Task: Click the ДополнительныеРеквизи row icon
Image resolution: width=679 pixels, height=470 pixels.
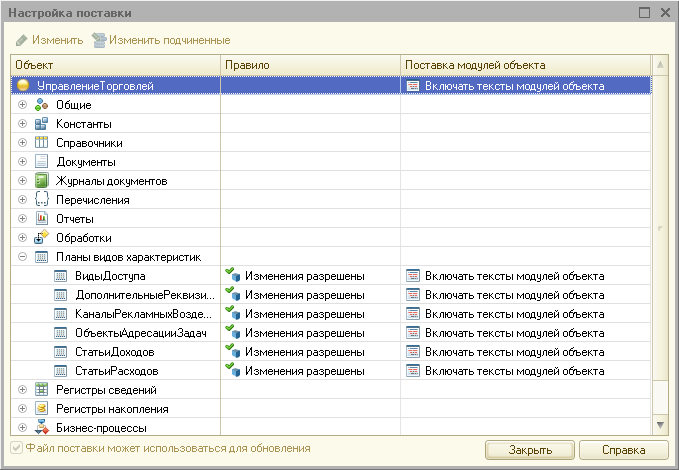Action: [x=61, y=295]
